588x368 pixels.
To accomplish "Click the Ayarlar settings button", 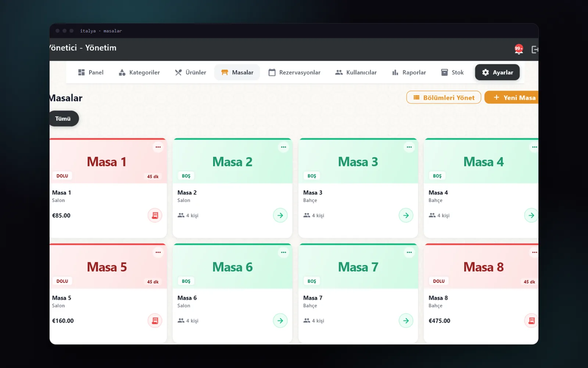I will click(x=497, y=72).
